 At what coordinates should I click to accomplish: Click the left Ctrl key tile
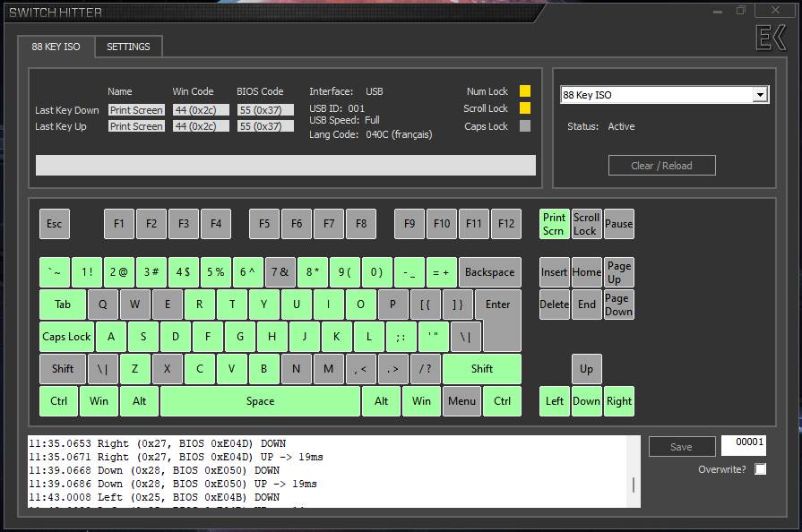[x=59, y=401]
